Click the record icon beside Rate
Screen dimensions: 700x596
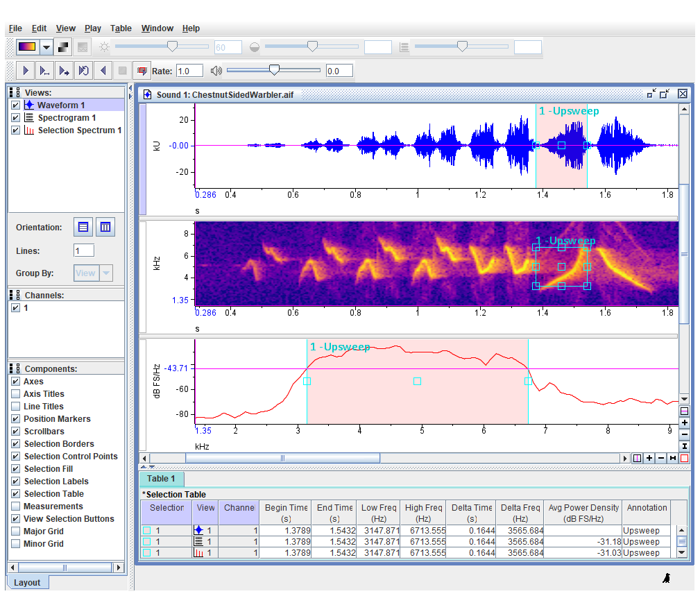(142, 71)
